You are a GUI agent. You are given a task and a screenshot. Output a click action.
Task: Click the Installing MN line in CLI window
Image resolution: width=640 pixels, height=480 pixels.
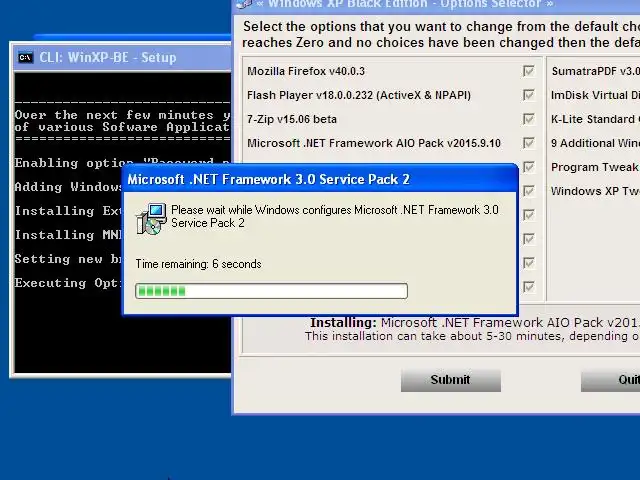68,235
